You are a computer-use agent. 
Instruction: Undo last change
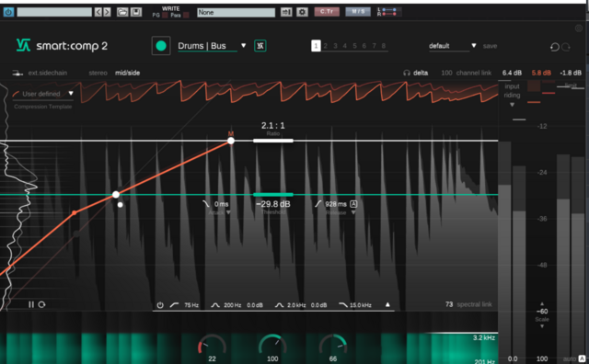(554, 47)
